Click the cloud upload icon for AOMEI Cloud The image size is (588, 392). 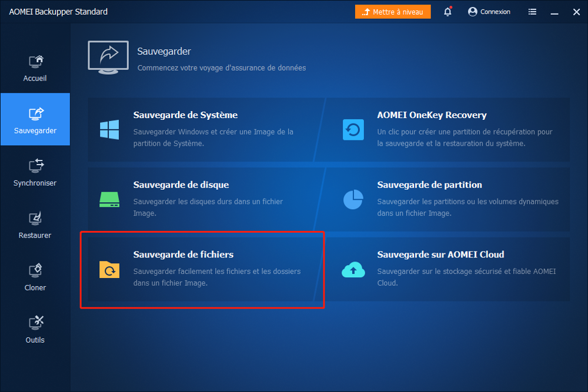(x=353, y=269)
